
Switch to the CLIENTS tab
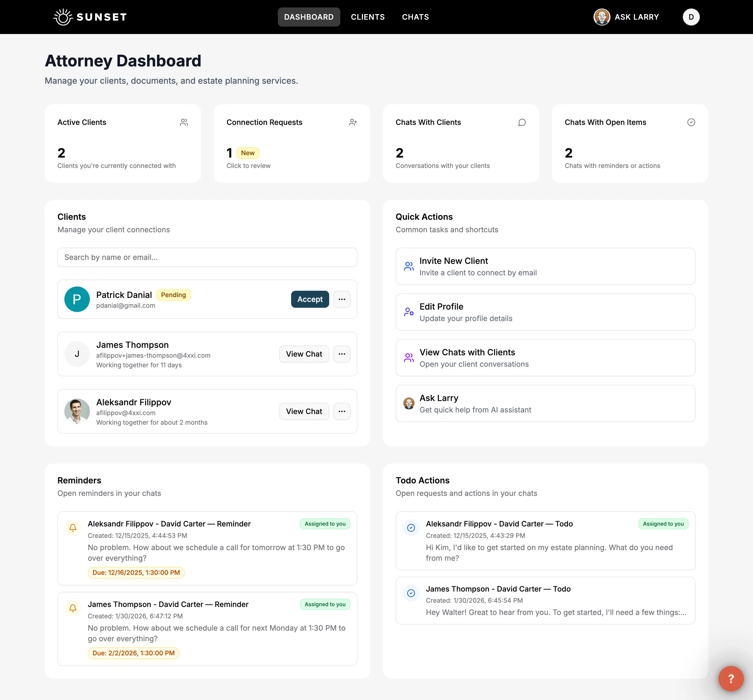point(367,17)
